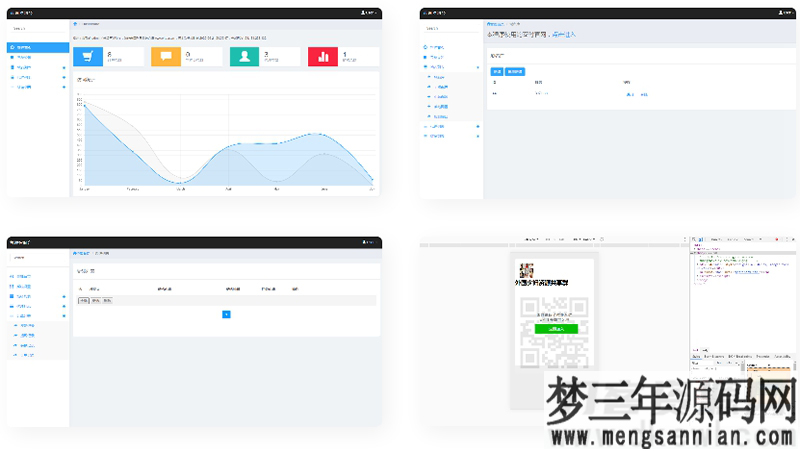Image resolution: width=800 pixels, height=452 pixels.
Task: Open the first sub-item under the expanded menu in the top-right screenshot
Action: tap(439, 77)
